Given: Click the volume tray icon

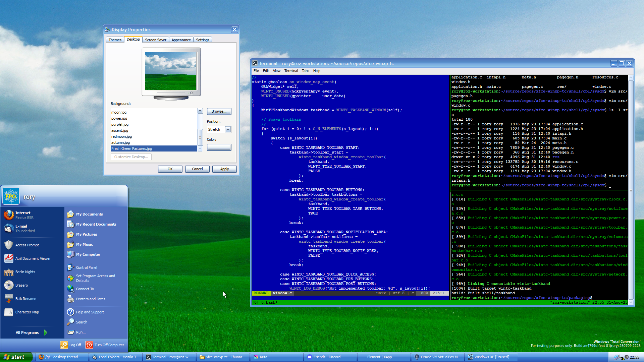Looking at the screenshot, I should click(x=627, y=357).
